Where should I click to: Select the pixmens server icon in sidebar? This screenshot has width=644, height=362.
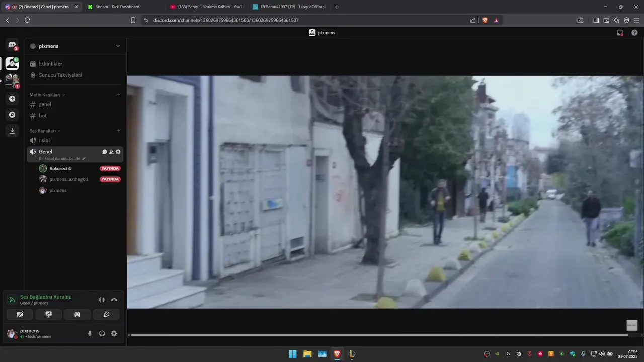tap(12, 63)
